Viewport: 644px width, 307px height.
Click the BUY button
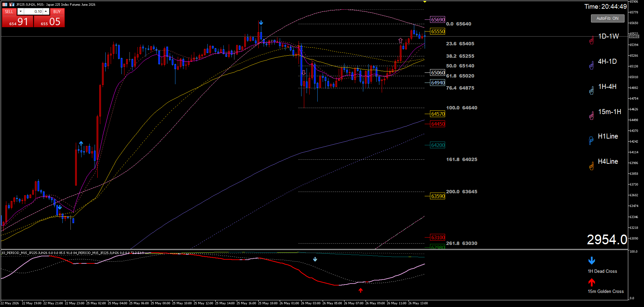[57, 11]
